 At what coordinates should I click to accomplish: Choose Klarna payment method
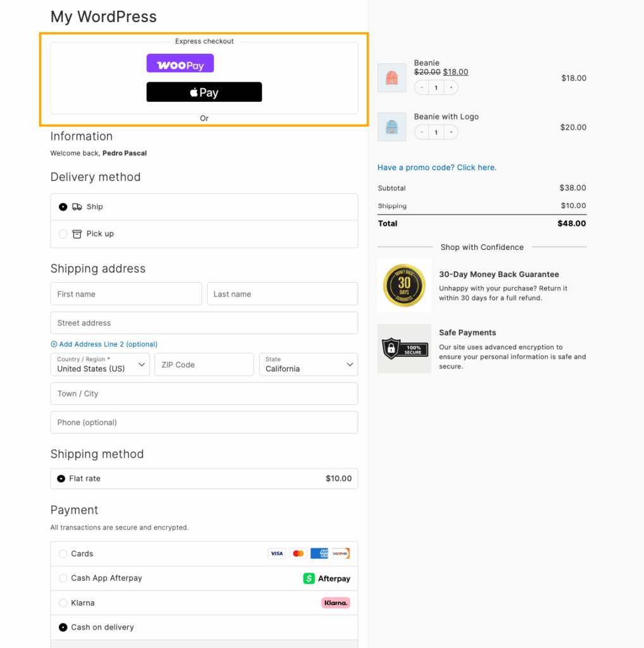point(63,603)
